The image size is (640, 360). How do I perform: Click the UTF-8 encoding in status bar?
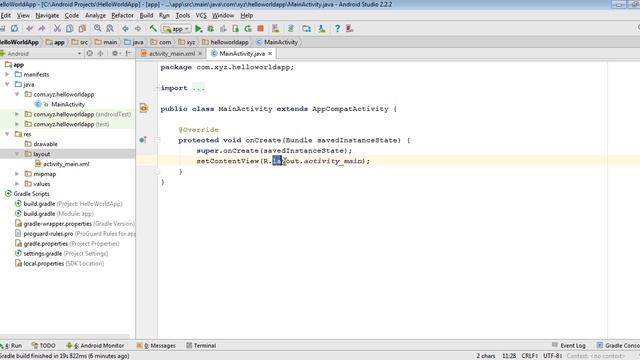(x=552, y=356)
